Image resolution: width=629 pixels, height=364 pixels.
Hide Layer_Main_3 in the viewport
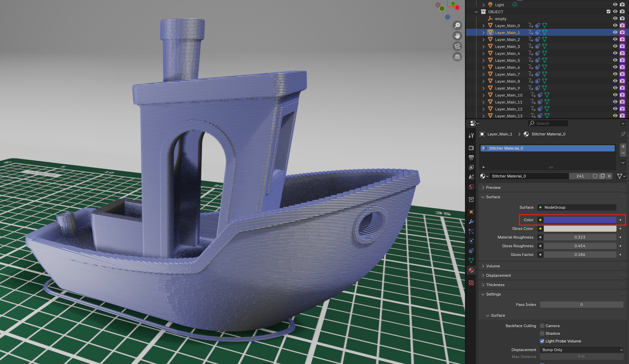pos(615,46)
